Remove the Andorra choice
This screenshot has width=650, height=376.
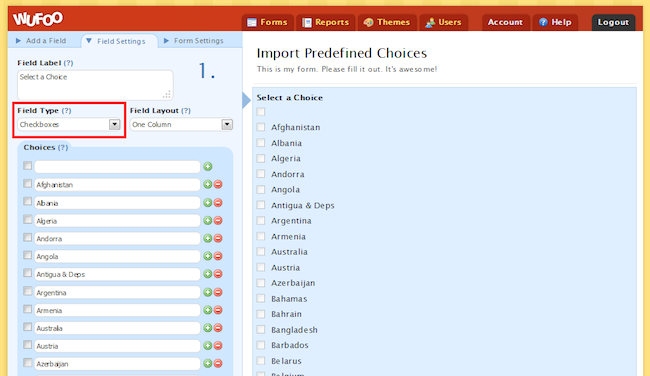[x=218, y=238]
